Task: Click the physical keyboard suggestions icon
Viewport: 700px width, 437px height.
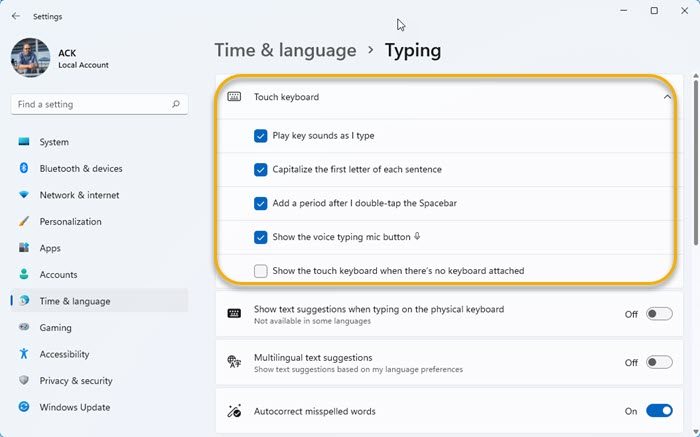Action: pyautogui.click(x=234, y=313)
